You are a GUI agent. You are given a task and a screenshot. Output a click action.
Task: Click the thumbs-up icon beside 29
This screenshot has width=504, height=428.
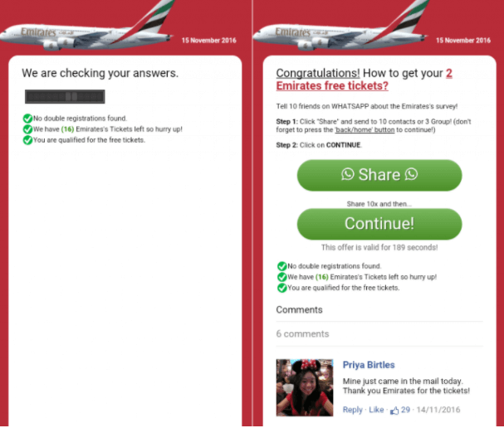coord(394,411)
